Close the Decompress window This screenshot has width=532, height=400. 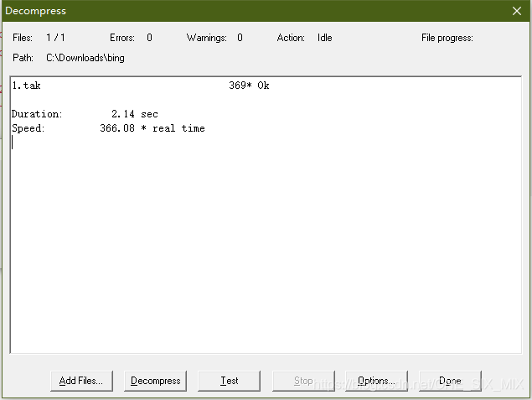517,11
